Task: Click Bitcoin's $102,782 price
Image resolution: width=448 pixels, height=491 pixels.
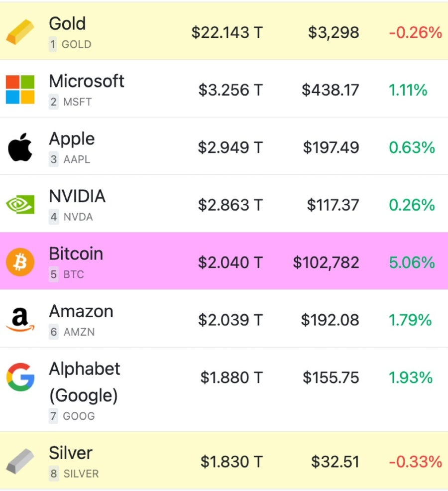Action: 326,262
